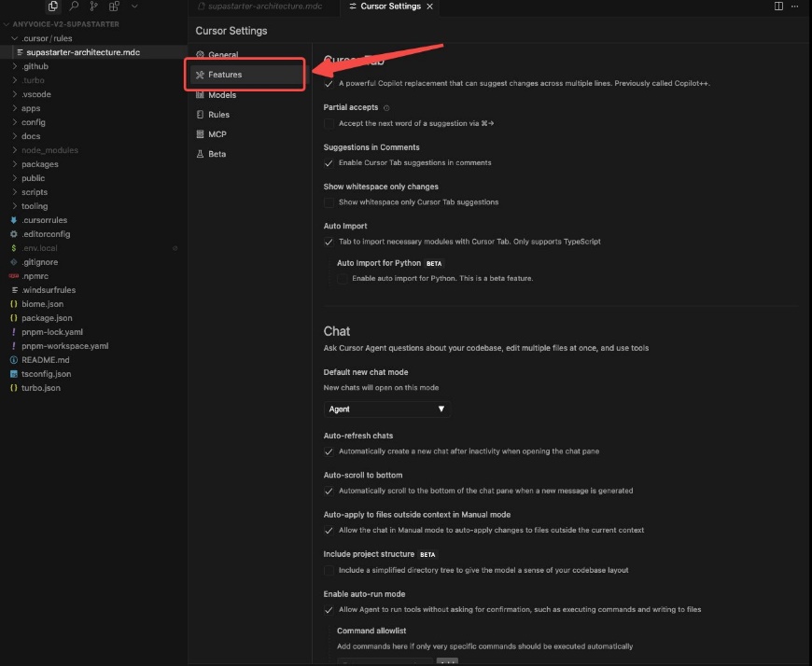The height and width of the screenshot is (666, 812).
Task: Open package.json in the file tree
Action: pos(47,318)
